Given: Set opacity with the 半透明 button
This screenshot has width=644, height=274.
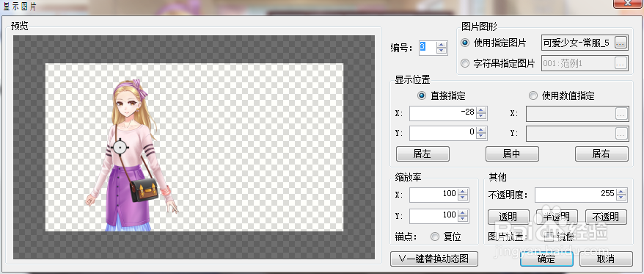Looking at the screenshot, I should [557, 217].
